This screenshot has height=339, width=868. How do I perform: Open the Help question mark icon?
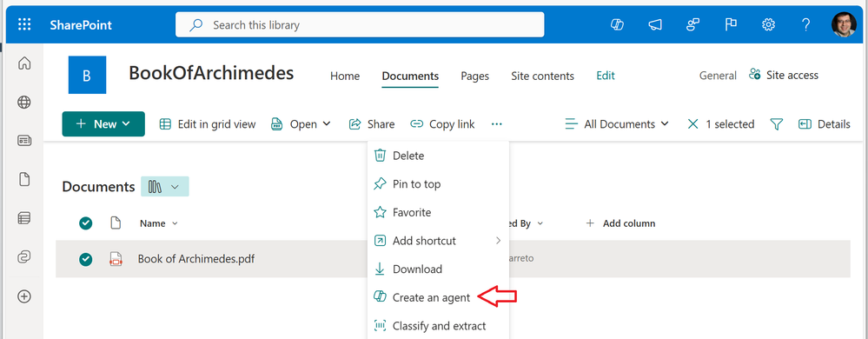tap(806, 25)
